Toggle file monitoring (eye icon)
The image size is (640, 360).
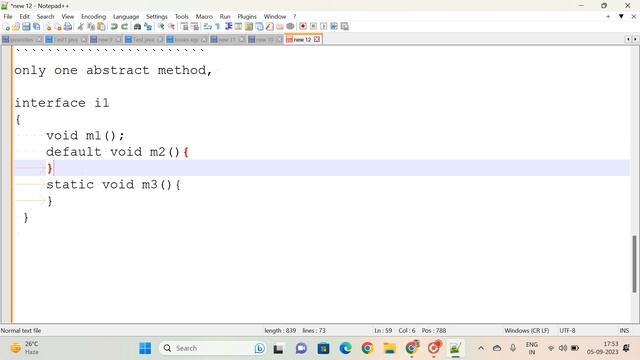coord(290,27)
